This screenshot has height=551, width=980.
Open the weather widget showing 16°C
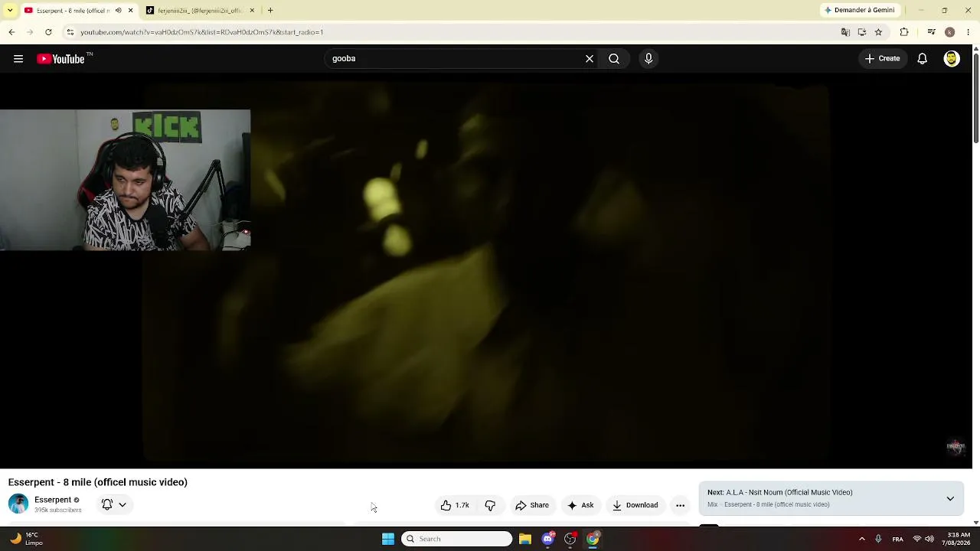click(26, 539)
